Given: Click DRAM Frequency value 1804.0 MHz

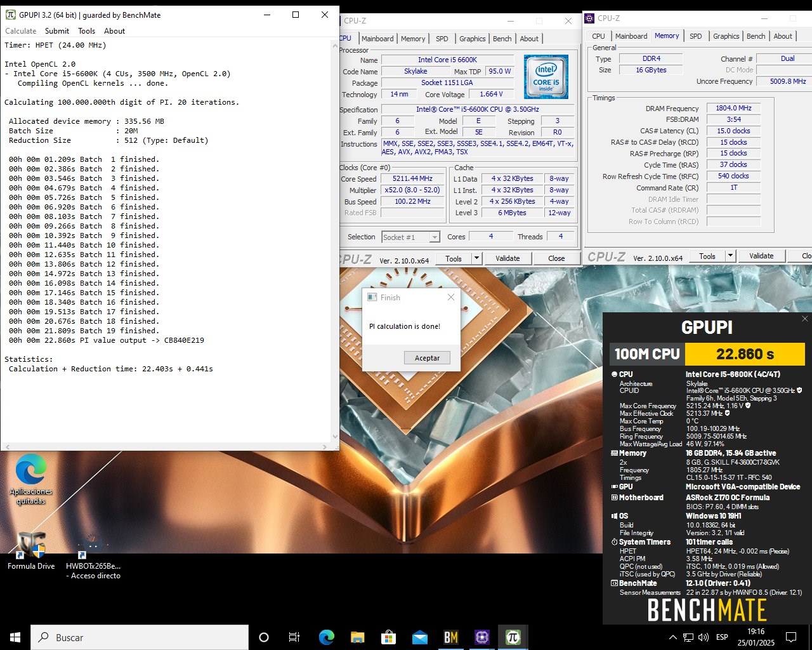Looking at the screenshot, I should (733, 109).
